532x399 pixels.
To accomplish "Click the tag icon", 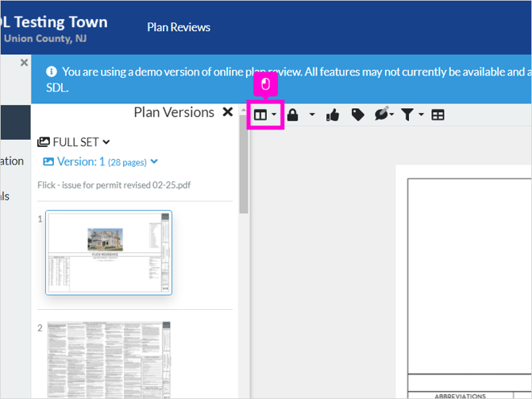I will point(357,114).
